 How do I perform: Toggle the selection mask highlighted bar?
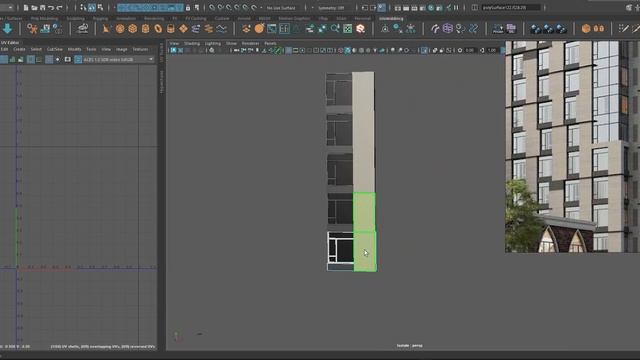pyautogui.click(x=150, y=7)
